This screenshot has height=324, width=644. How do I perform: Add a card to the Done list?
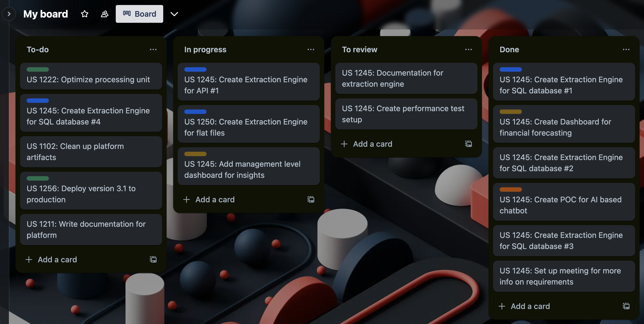525,306
